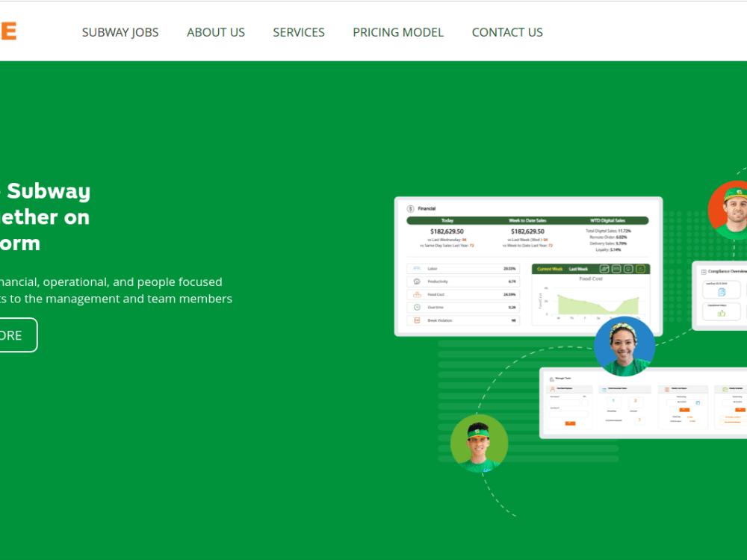Open the SUBWAY JOBS nav item
The width and height of the screenshot is (747, 560).
coord(120,32)
